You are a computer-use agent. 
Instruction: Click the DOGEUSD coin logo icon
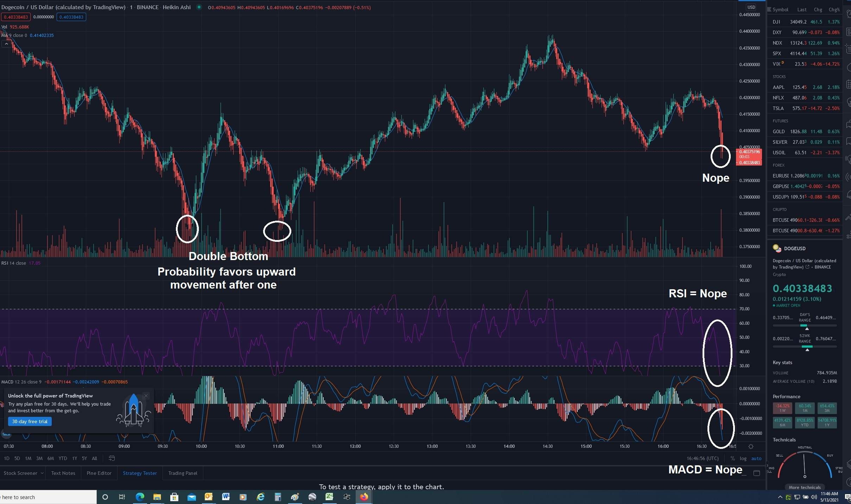[776, 248]
